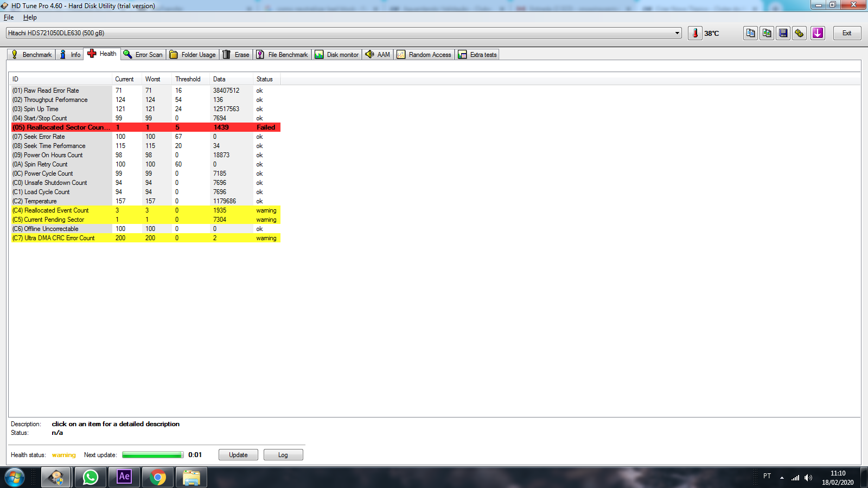
Task: Open the Benchmark tab
Action: point(31,55)
